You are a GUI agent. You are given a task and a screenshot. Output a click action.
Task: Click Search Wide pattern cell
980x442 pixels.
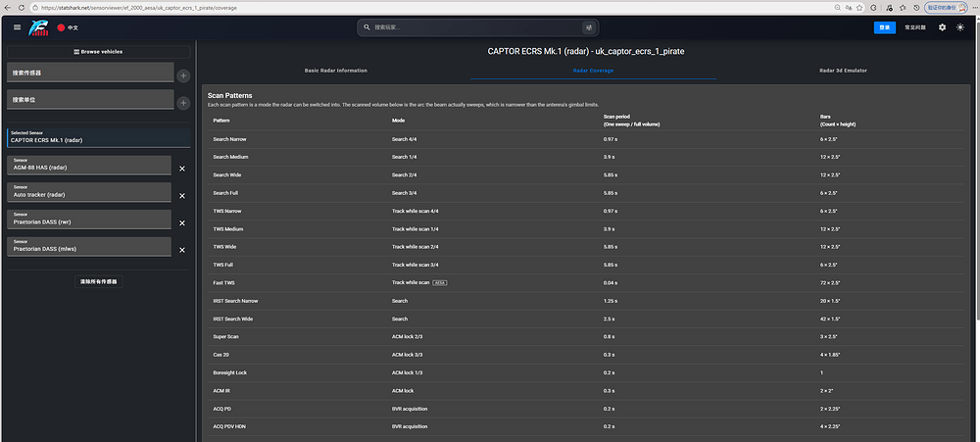tap(226, 175)
